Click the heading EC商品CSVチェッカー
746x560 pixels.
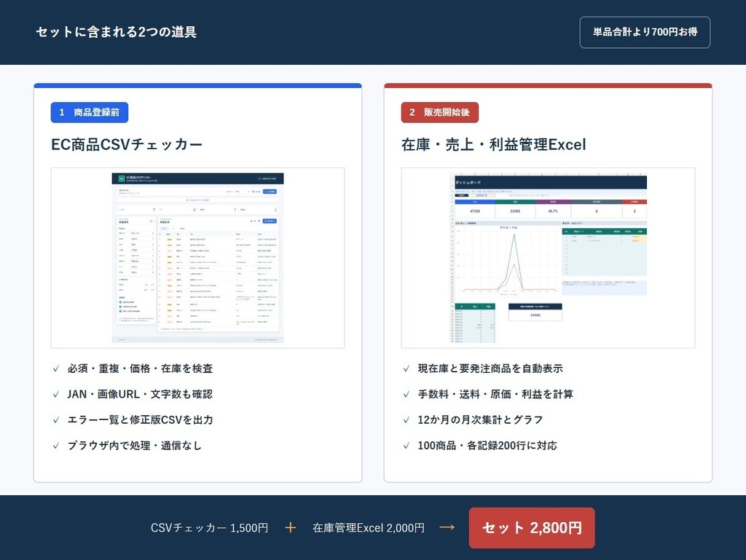point(127,144)
